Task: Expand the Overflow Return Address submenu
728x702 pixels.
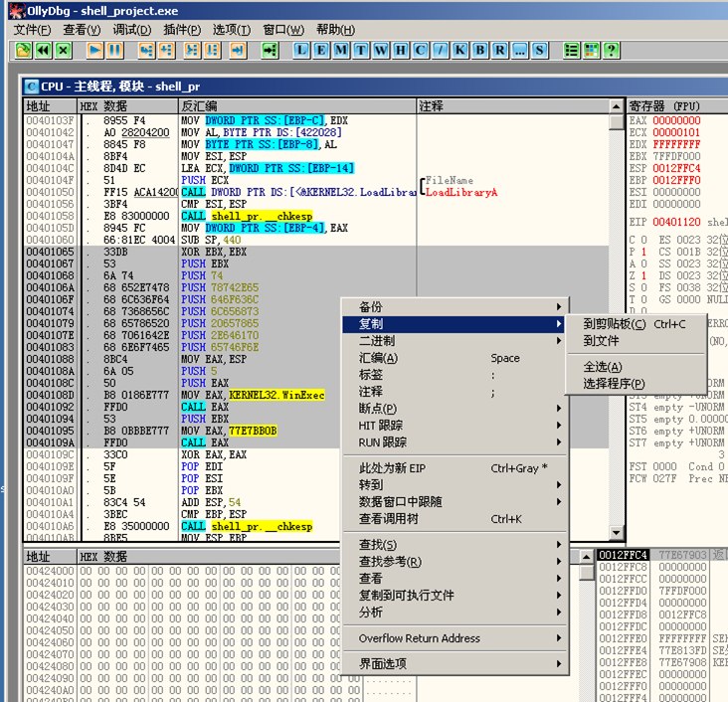Action: [x=419, y=638]
